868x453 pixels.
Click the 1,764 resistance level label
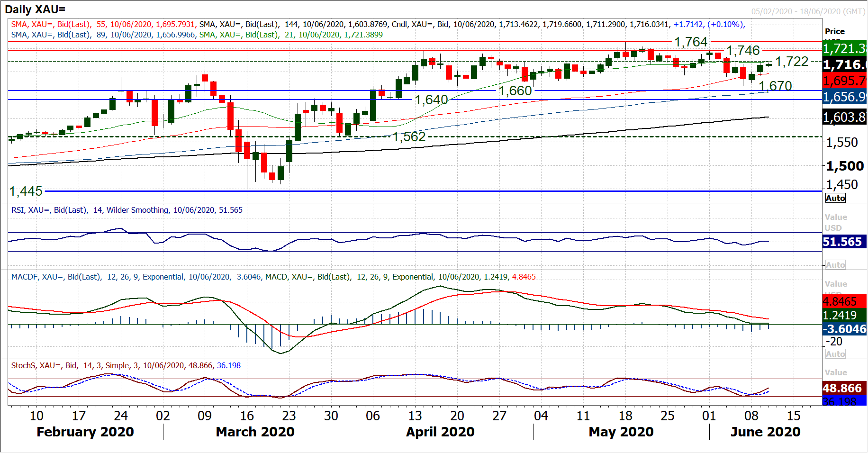pyautogui.click(x=691, y=42)
